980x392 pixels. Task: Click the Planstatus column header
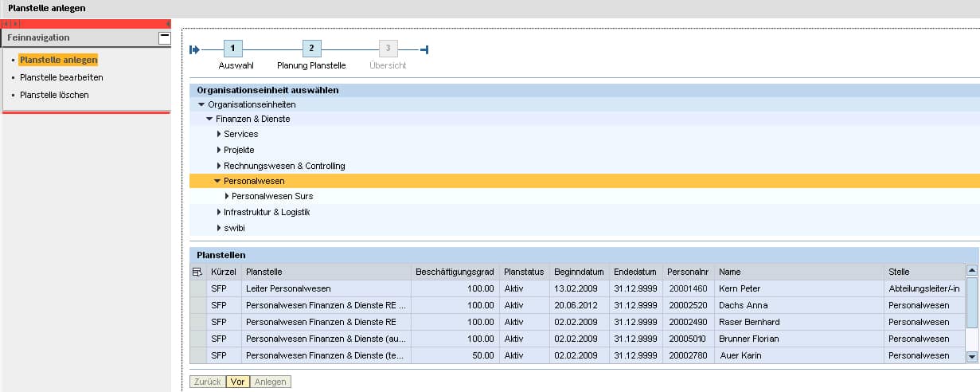pyautogui.click(x=524, y=272)
